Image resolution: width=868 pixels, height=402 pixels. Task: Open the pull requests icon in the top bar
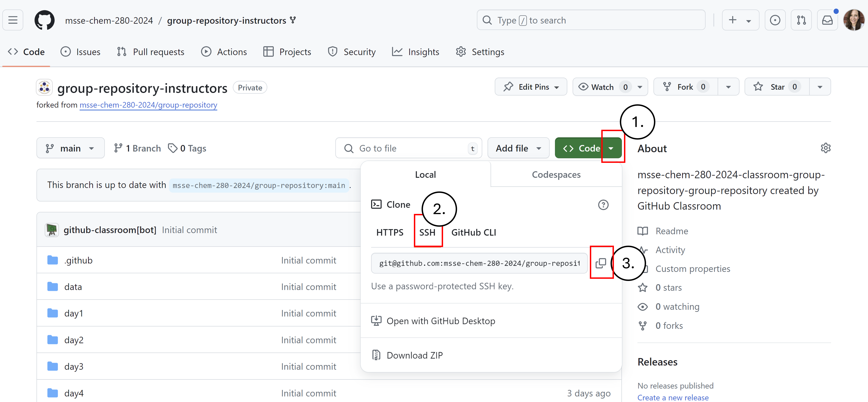coord(801,20)
